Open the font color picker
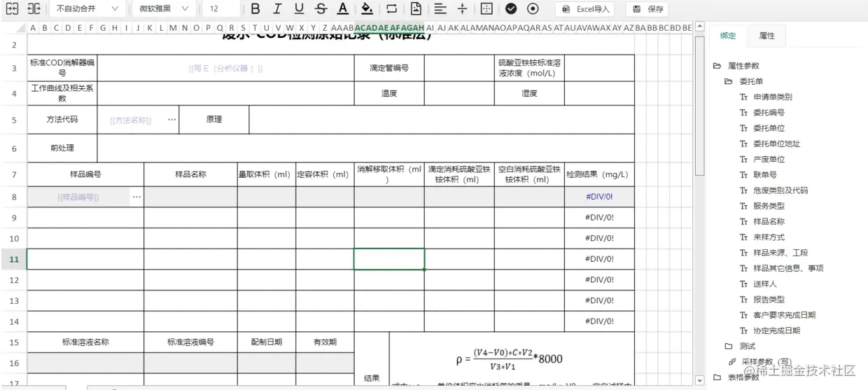This screenshot has width=868, height=390. pyautogui.click(x=343, y=9)
